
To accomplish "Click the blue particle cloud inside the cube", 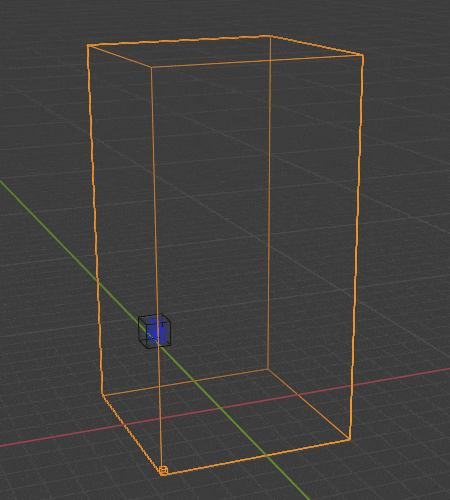I will 157,330.
